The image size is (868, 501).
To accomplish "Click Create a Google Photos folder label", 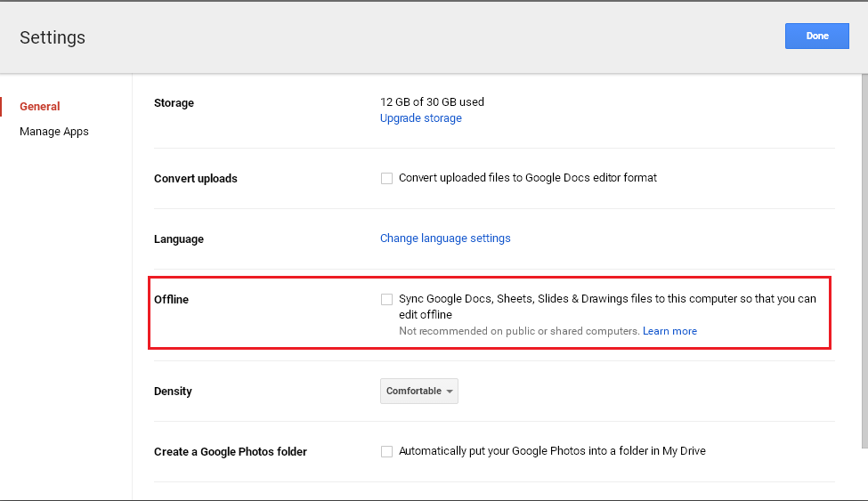I will pyautogui.click(x=231, y=452).
